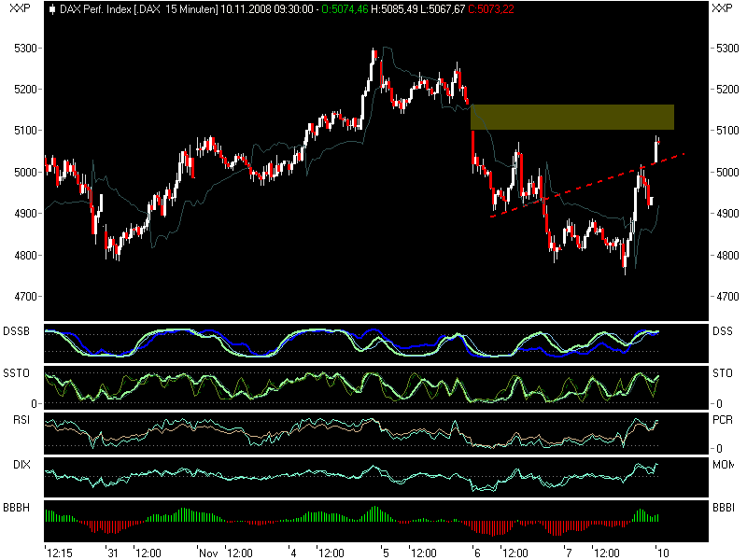Click the 5200 price label on left axis
Viewport: 747px width, 560px height.
coord(25,89)
